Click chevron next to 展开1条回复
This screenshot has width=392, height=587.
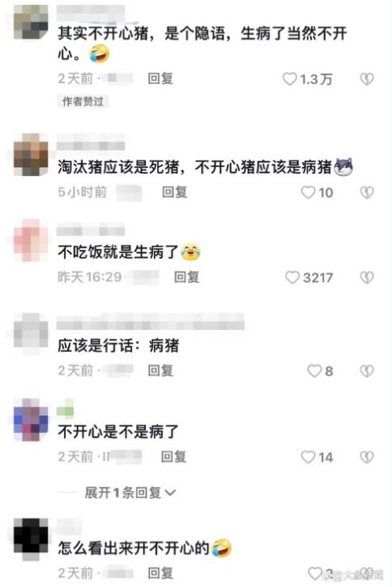170,493
